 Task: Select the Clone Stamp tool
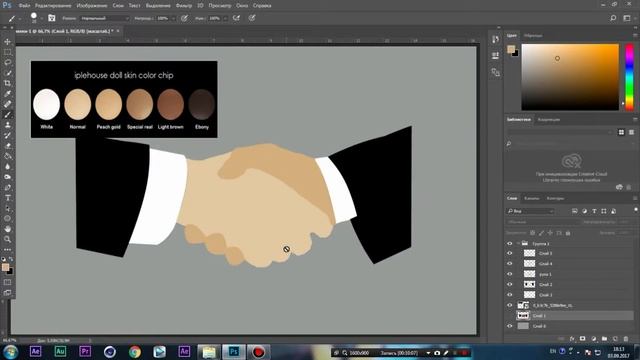[x=7, y=125]
